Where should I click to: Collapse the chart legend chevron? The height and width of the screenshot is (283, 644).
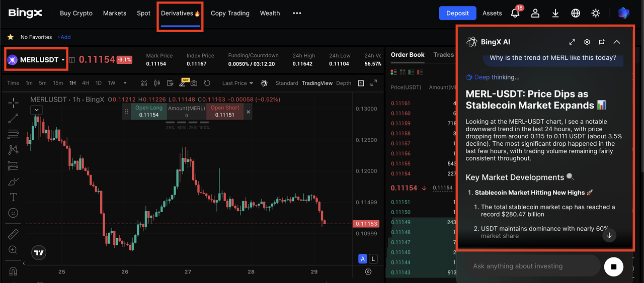click(x=36, y=110)
